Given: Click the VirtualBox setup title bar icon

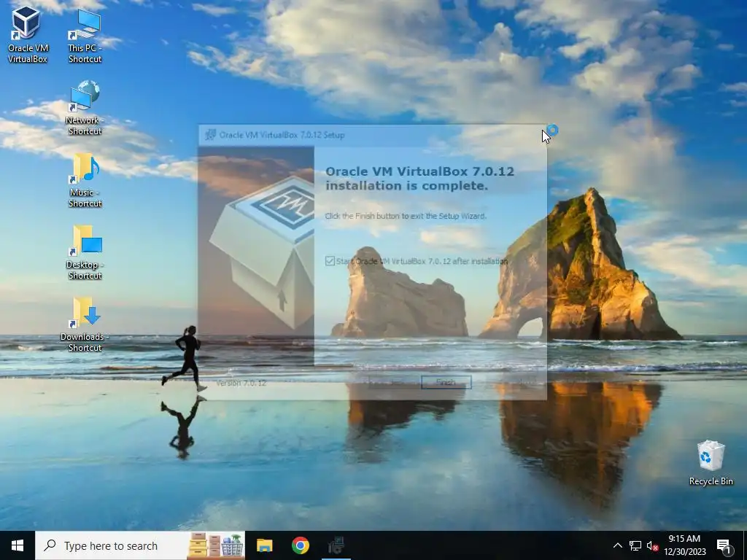Looking at the screenshot, I should [x=210, y=135].
